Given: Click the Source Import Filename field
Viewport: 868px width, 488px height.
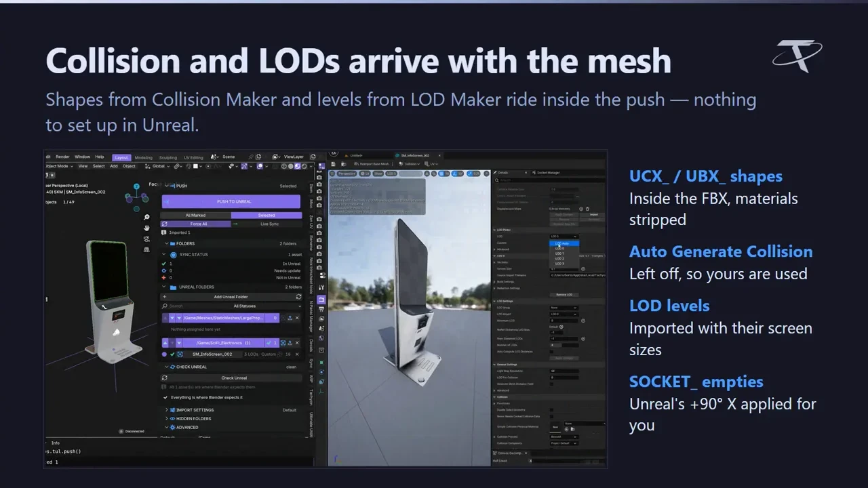Looking at the screenshot, I should (576, 275).
